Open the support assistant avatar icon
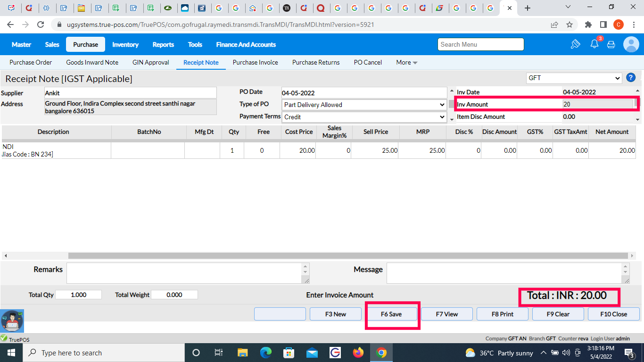 pyautogui.click(x=12, y=321)
